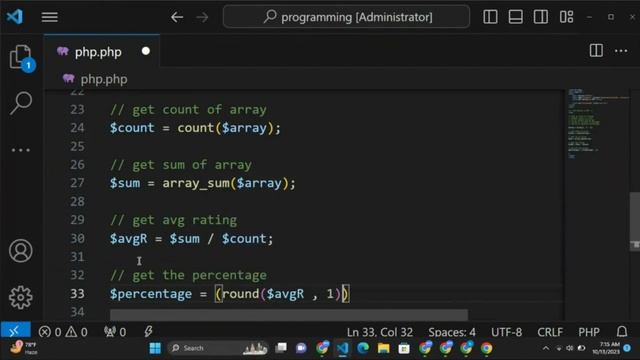Change indentation via 'Spaces: 4'

[x=452, y=332]
